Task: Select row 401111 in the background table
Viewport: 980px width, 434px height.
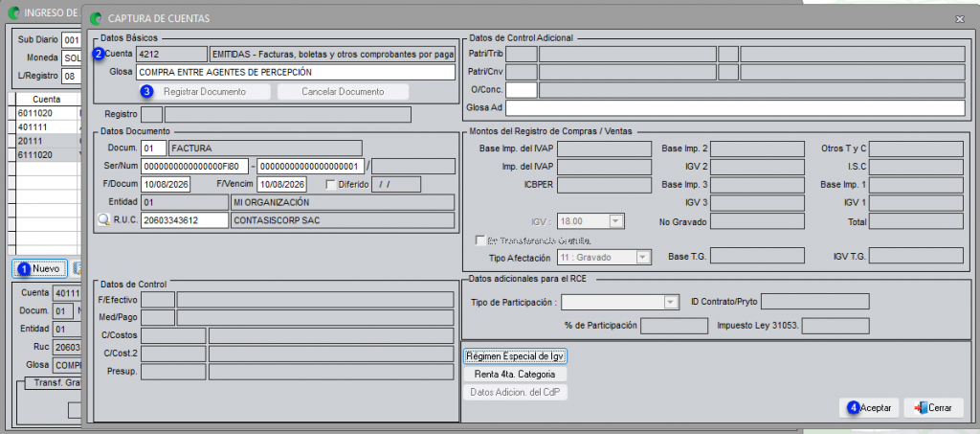Action: coord(47,127)
